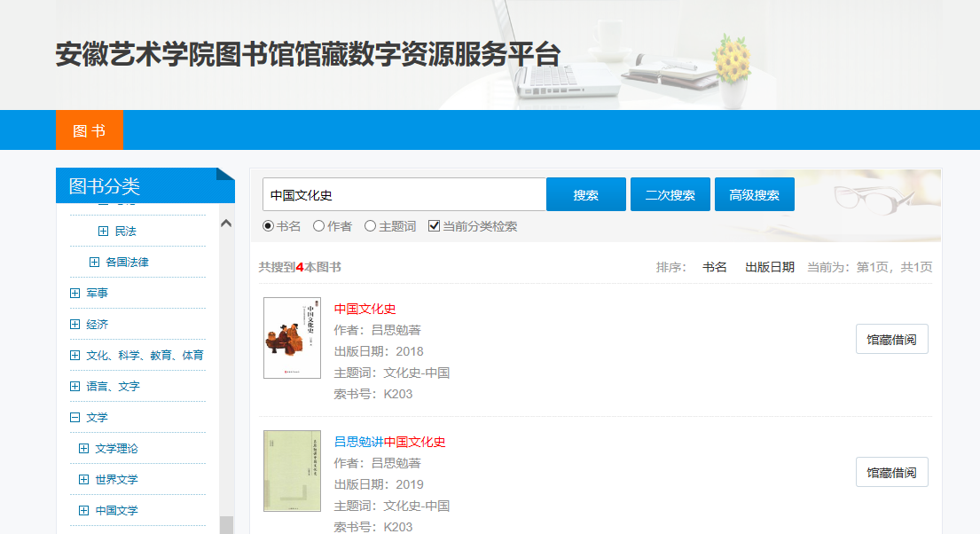Sort results by 出版日期
This screenshot has height=534, width=980.
pos(769,267)
